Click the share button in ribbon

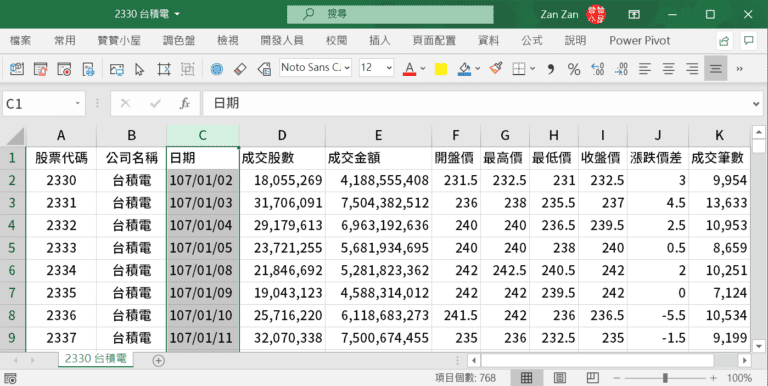point(724,41)
